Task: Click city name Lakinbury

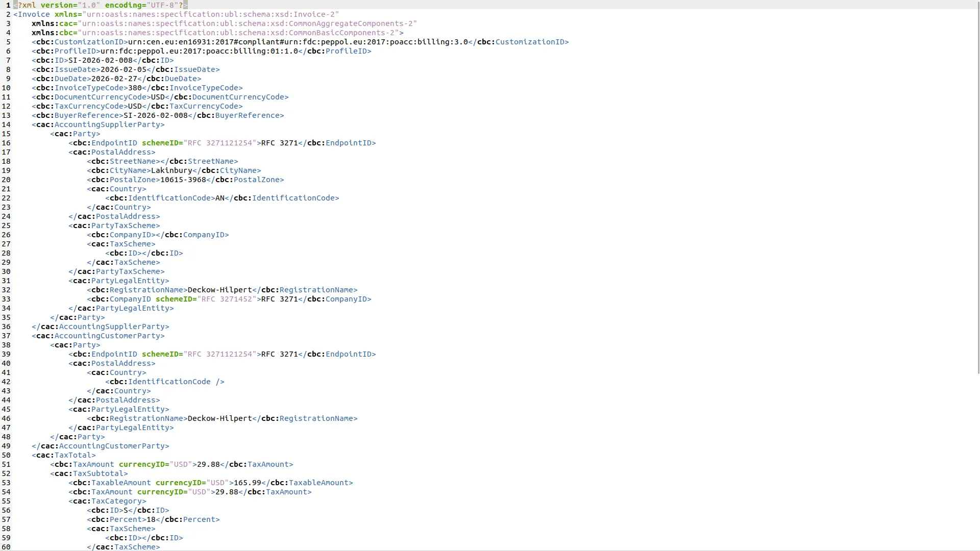Action: (x=171, y=170)
